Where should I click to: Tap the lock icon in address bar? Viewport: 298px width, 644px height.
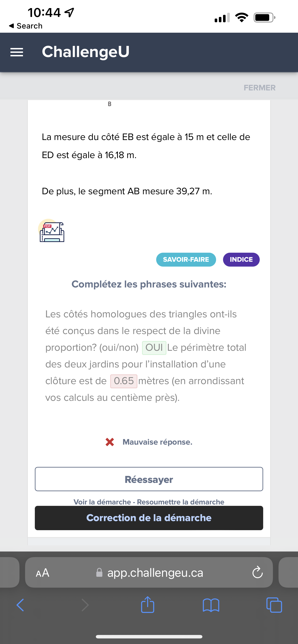[99, 573]
